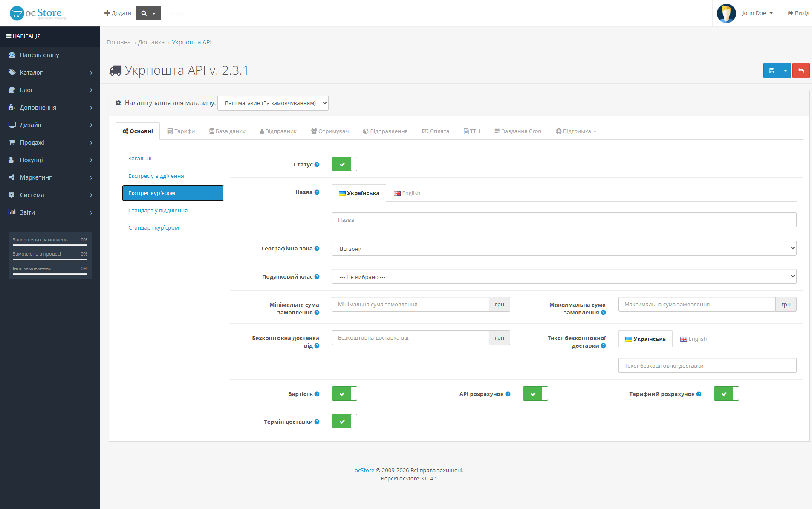The width and height of the screenshot is (812, 509).
Task: Click the Термін доставки help icon
Action: [x=317, y=422]
